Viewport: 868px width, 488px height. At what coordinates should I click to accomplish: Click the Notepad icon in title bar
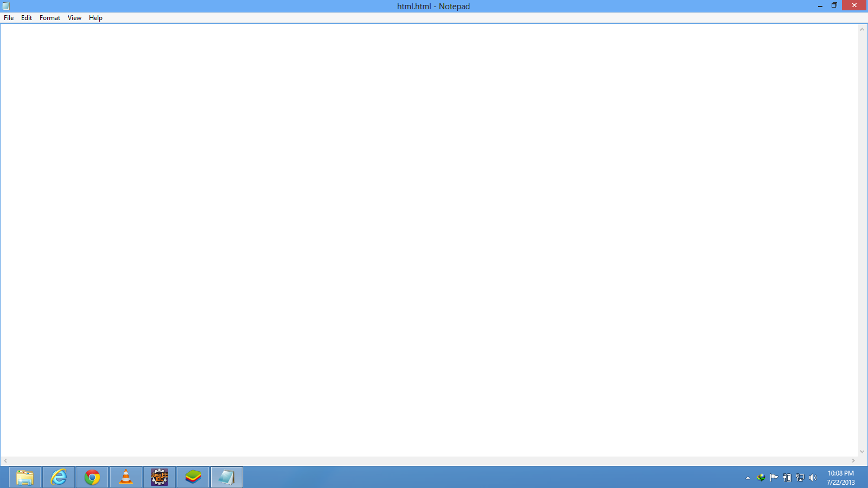[x=6, y=6]
